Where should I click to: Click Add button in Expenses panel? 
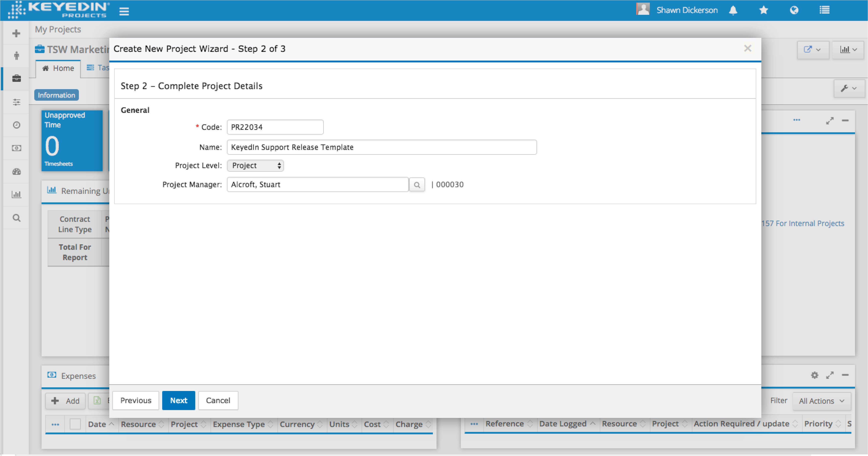[x=65, y=401]
